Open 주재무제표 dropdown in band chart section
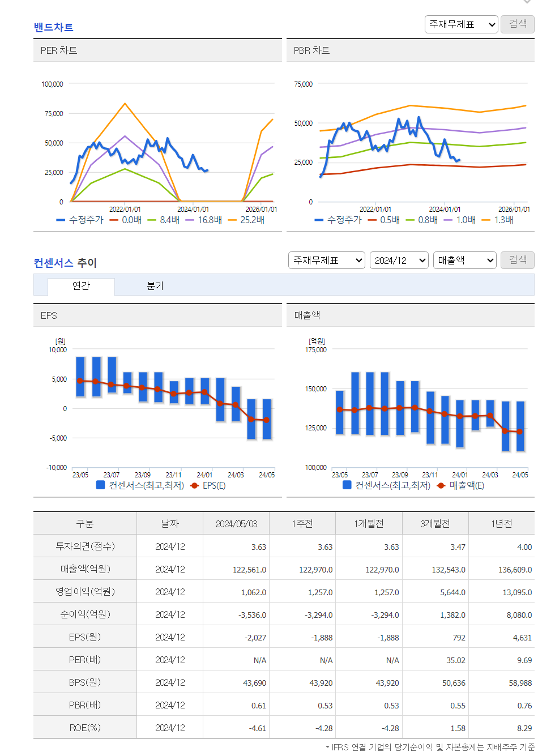The width and height of the screenshot is (538, 756). [x=462, y=24]
